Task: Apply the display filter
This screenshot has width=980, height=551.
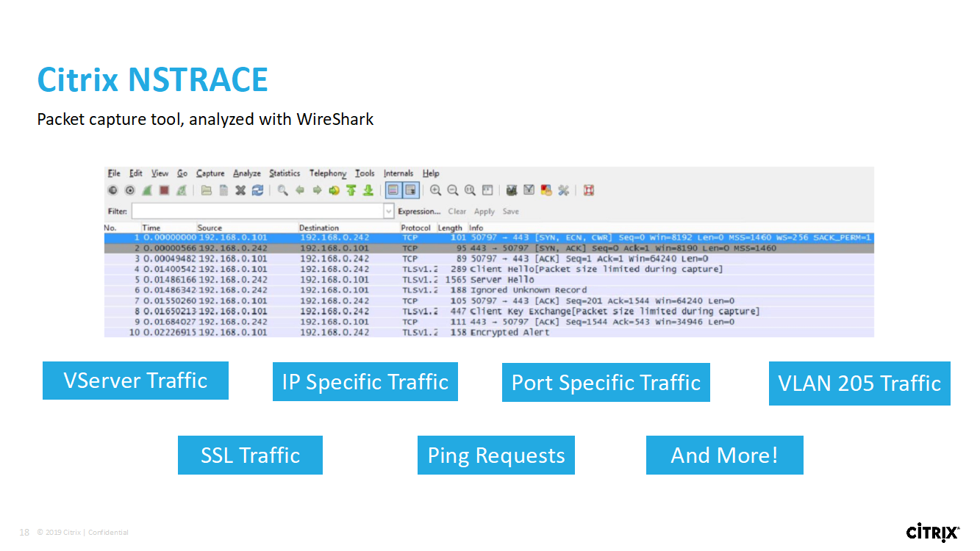Action: (x=484, y=212)
